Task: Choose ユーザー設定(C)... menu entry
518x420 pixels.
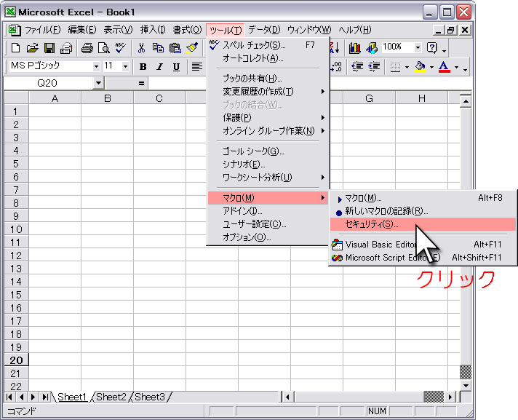Action: click(268, 224)
